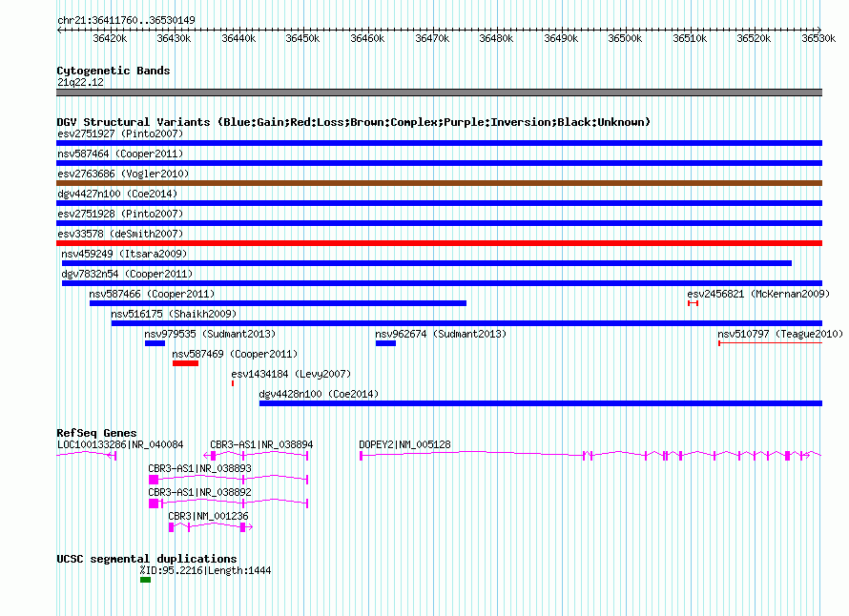The image size is (849, 616).
Task: Click the esv2751928 (Pinto2007) gain bar
Action: [x=439, y=223]
